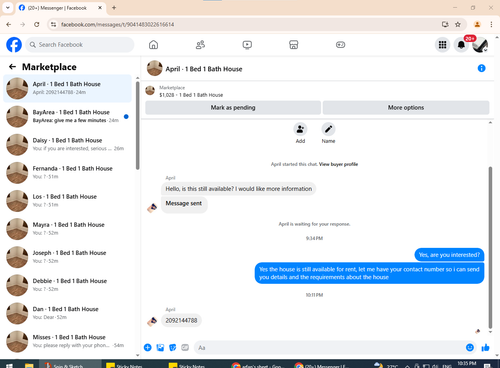Click the chat list vertical scrollbar

(x=137, y=125)
